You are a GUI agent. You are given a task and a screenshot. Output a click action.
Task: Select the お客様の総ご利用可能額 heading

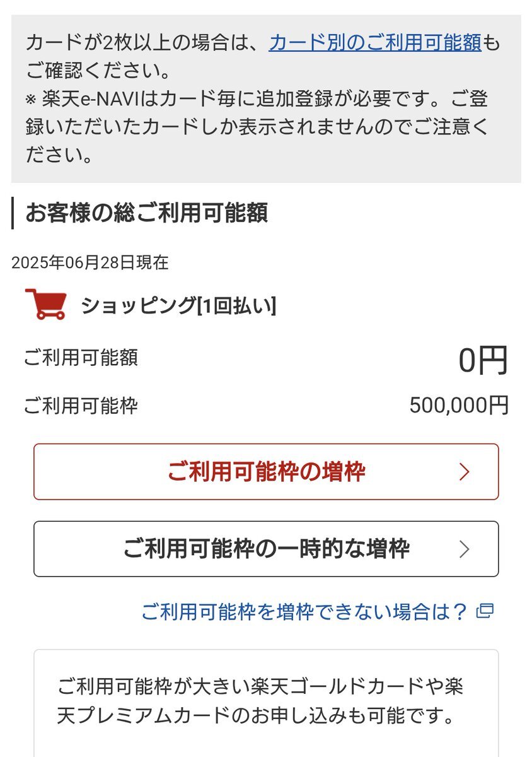[x=146, y=213]
